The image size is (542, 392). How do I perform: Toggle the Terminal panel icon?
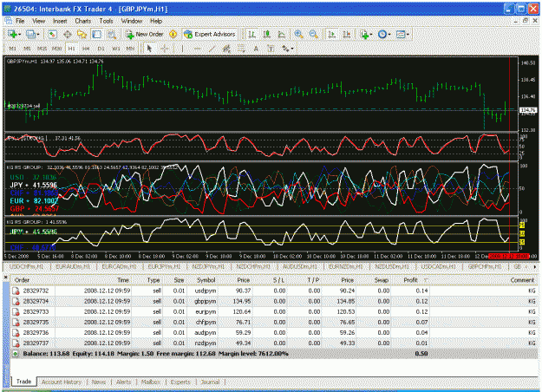(x=96, y=34)
